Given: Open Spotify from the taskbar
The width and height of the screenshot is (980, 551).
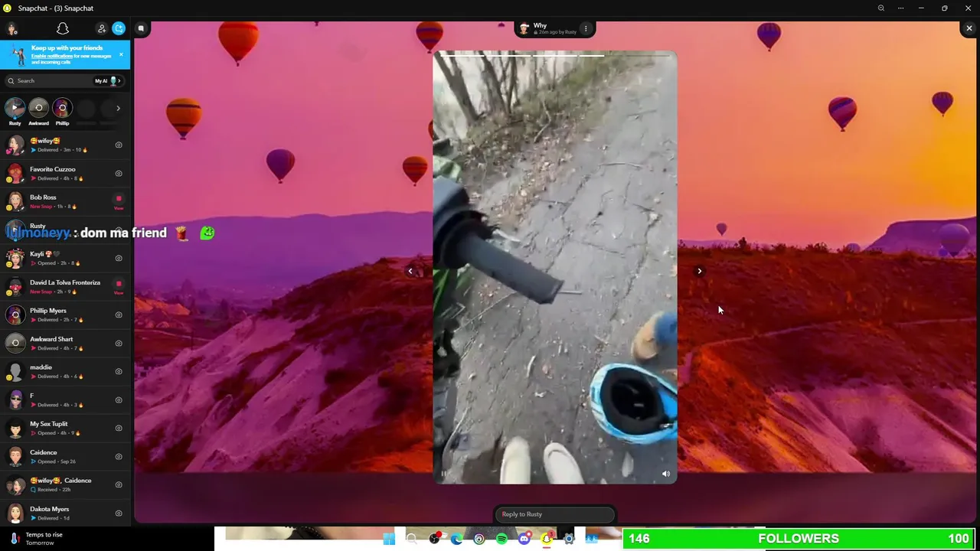Looking at the screenshot, I should click(501, 539).
